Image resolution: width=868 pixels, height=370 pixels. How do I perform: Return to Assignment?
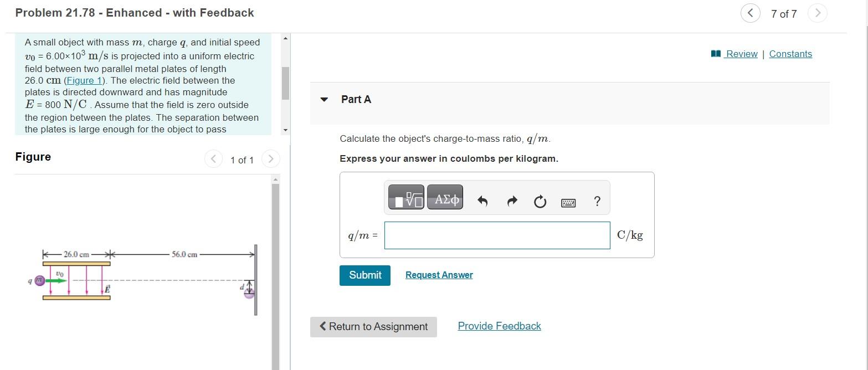(373, 327)
